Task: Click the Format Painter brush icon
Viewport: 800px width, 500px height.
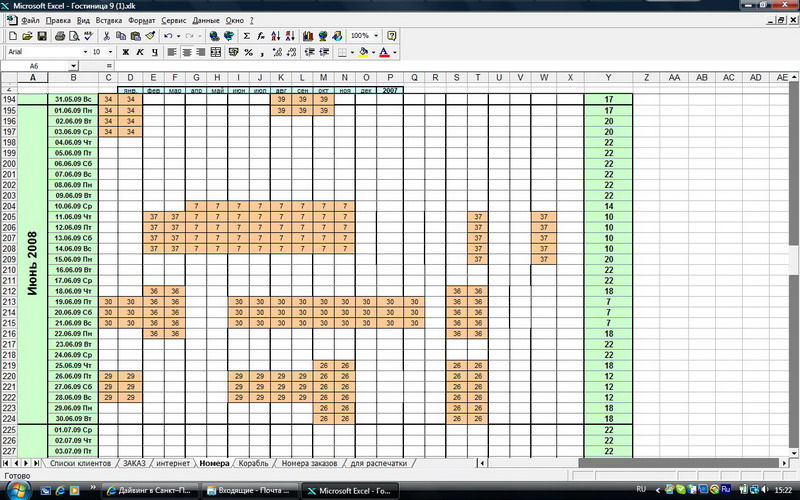Action: point(149,36)
